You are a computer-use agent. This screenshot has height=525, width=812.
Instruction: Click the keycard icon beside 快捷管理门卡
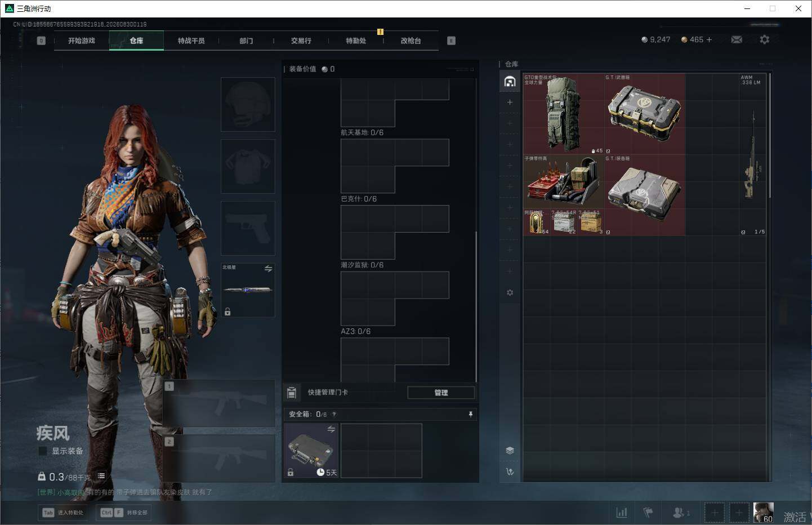pyautogui.click(x=292, y=393)
